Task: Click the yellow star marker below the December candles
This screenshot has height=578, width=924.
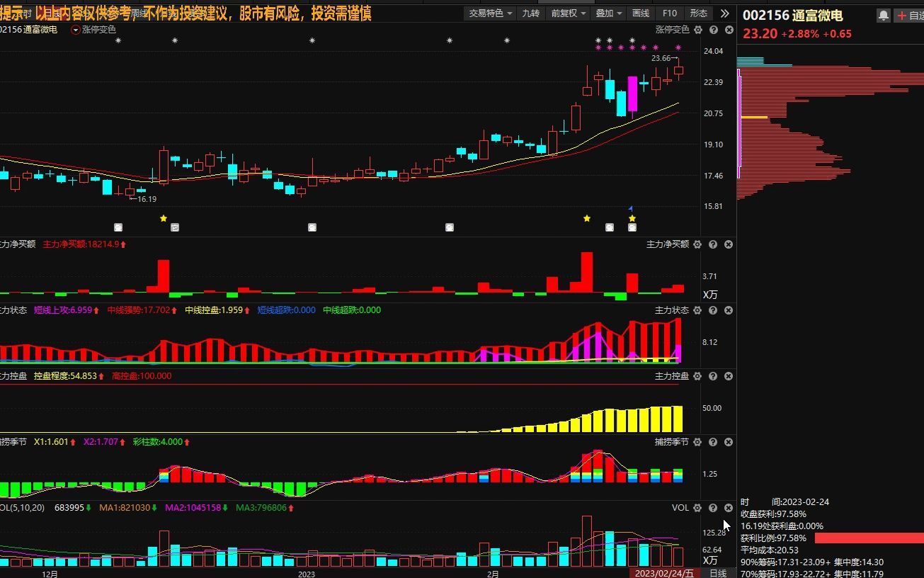Action: pyautogui.click(x=164, y=218)
